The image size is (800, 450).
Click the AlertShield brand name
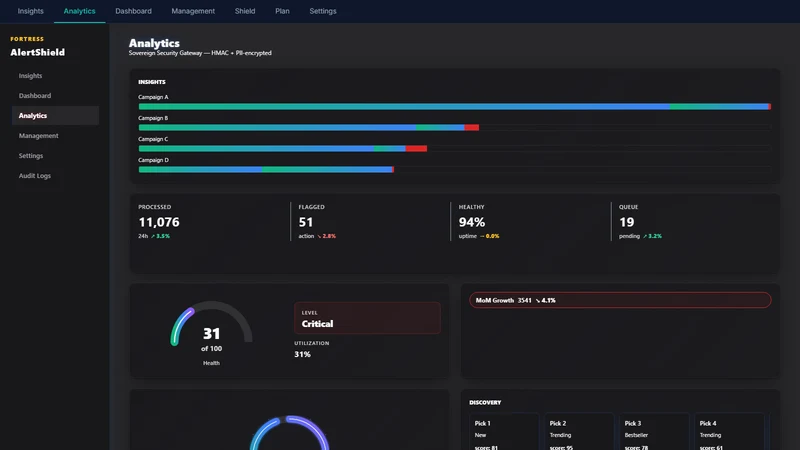pos(38,52)
